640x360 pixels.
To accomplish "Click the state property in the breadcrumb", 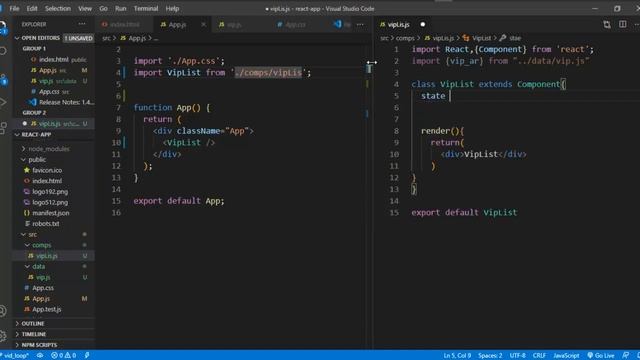I will 510,38.
